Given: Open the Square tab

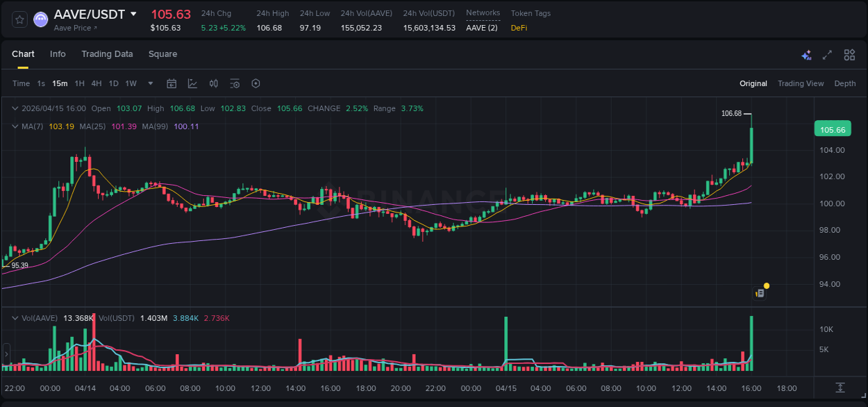Looking at the screenshot, I should (x=163, y=53).
